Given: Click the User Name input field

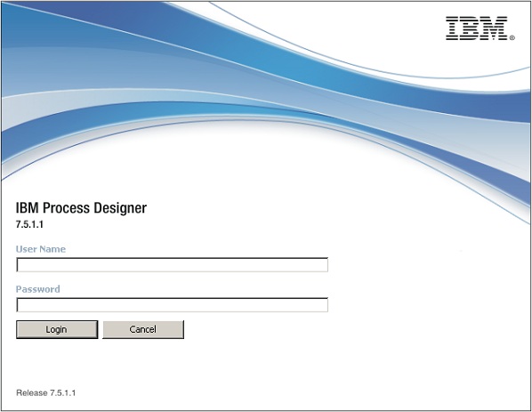Looking at the screenshot, I should (x=172, y=264).
